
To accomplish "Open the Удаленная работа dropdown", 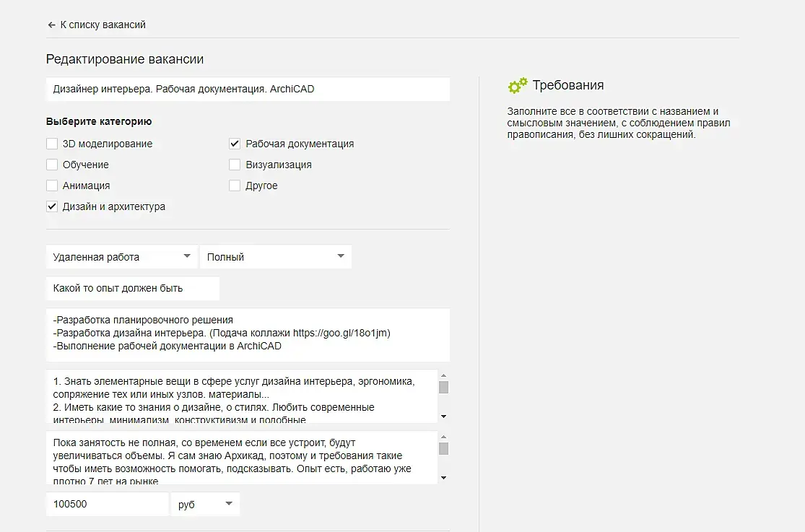I will pos(122,257).
